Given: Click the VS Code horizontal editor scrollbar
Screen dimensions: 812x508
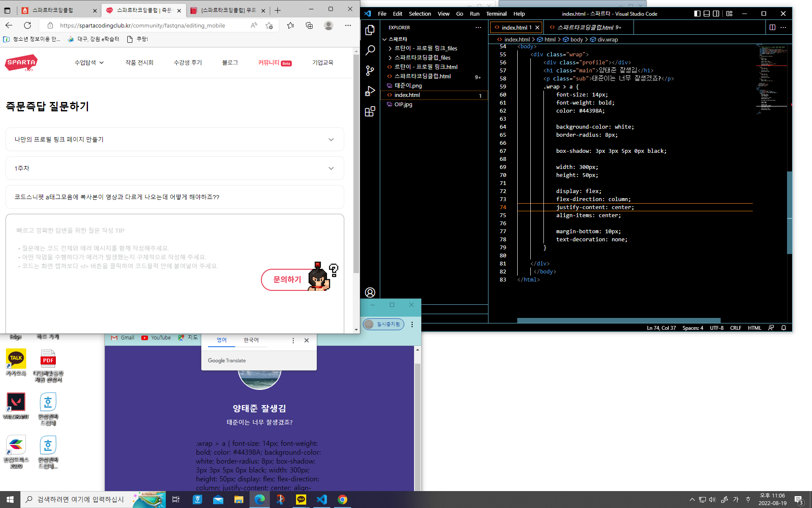Looking at the screenshot, I should tap(619, 320).
